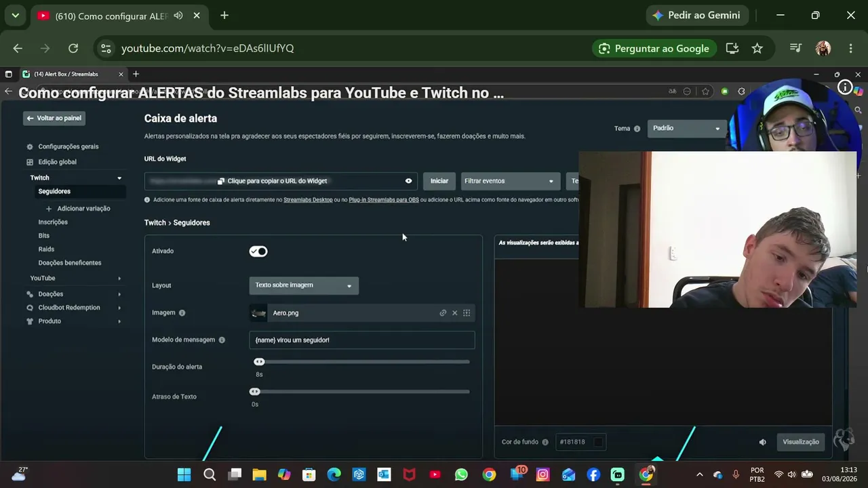This screenshot has width=868, height=488.
Task: Click info icon beside Cor de fundo
Action: 545,443
